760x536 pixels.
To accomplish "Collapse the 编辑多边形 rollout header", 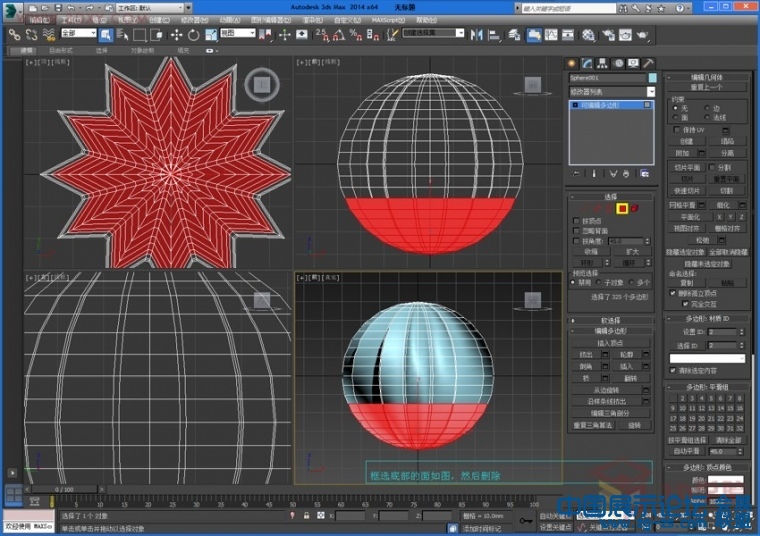I will click(611, 331).
